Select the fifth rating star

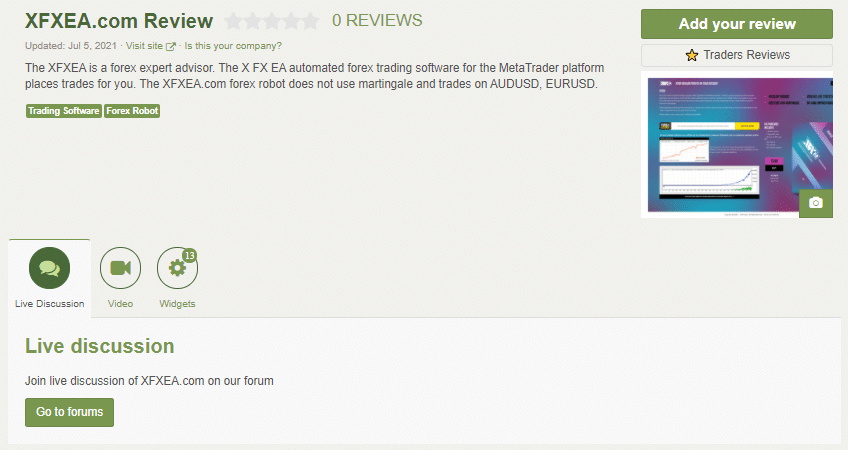coord(310,21)
